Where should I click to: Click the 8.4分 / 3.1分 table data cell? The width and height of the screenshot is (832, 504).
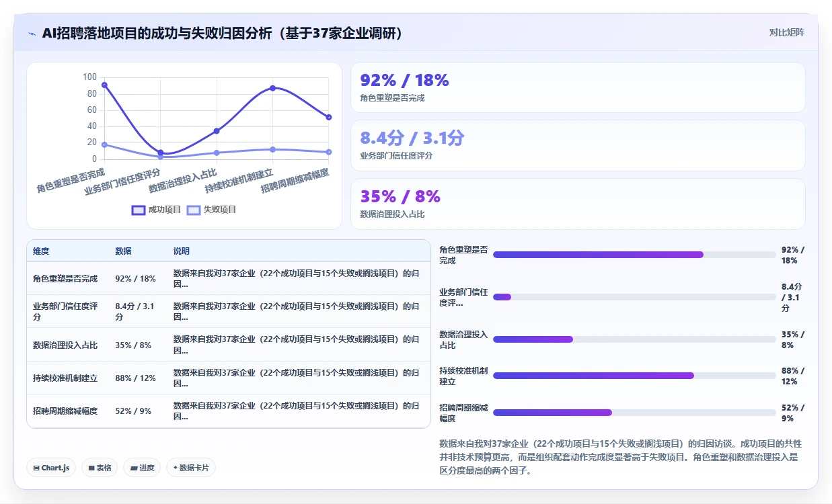[137, 311]
